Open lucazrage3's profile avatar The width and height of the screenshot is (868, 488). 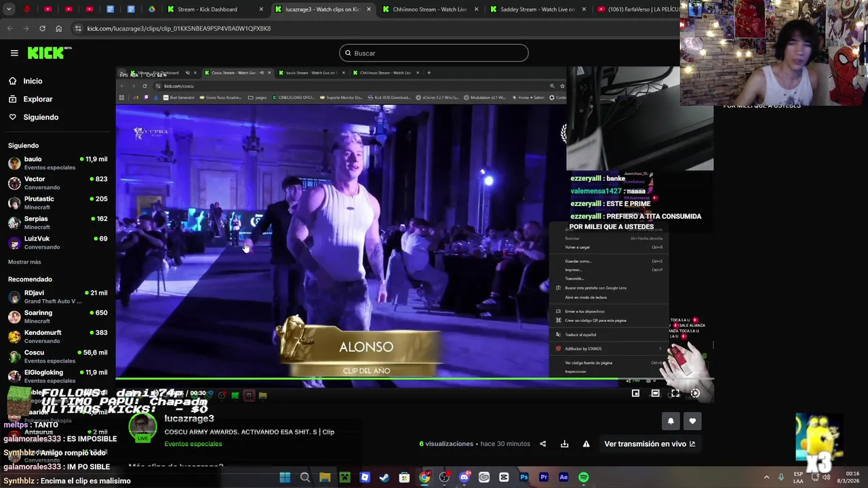pyautogui.click(x=142, y=427)
